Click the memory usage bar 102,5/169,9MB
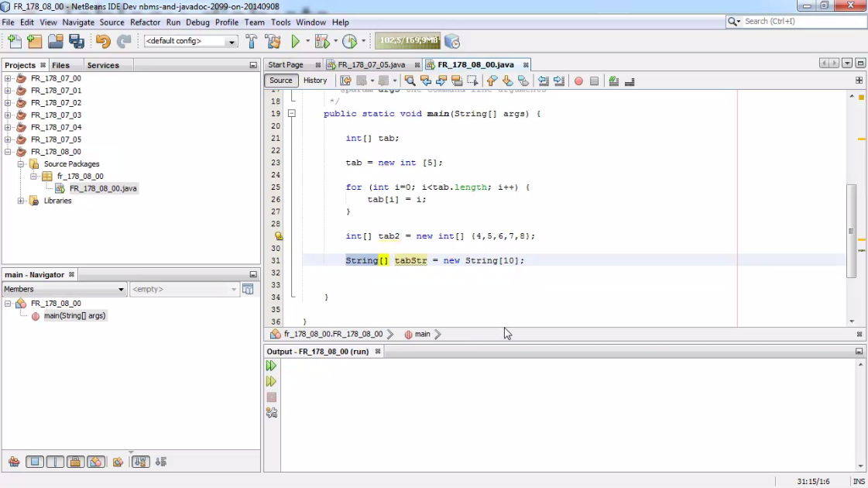Viewport: 868px width, 488px height. pos(408,41)
